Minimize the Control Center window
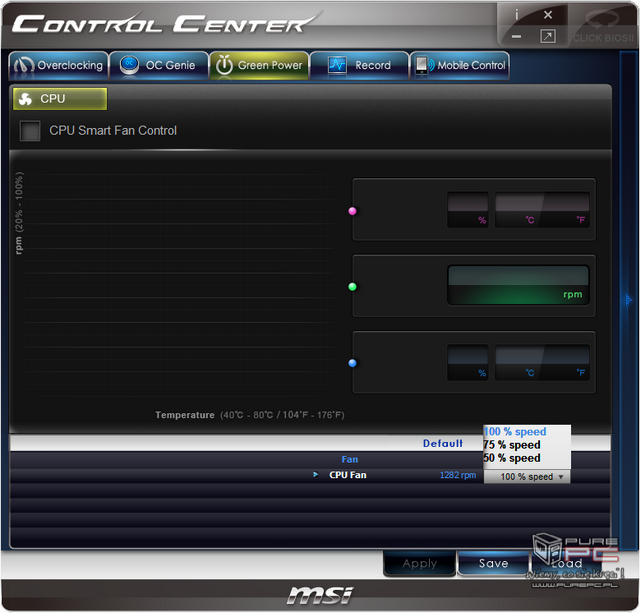Screen dimensions: 640x613 [x=516, y=37]
